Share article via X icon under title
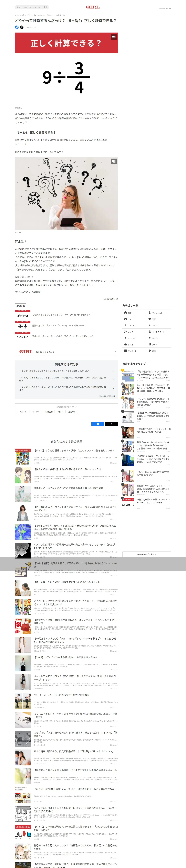 click(x=22, y=27)
